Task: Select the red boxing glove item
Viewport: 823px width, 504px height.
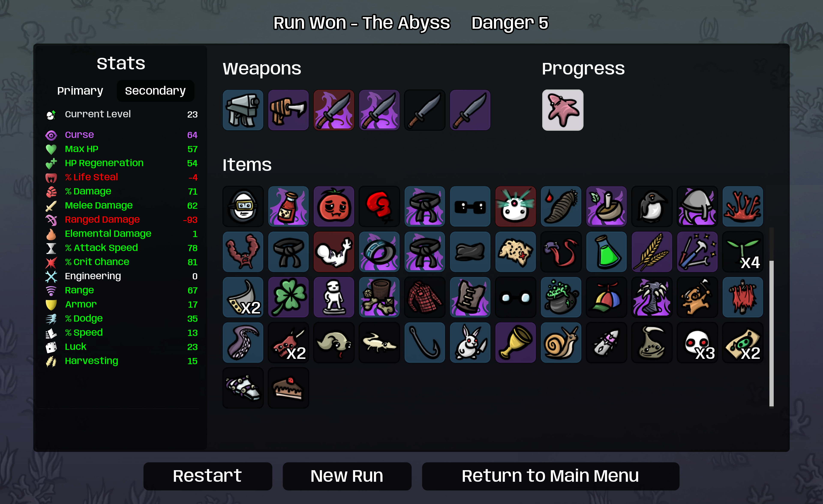Action: click(x=379, y=206)
